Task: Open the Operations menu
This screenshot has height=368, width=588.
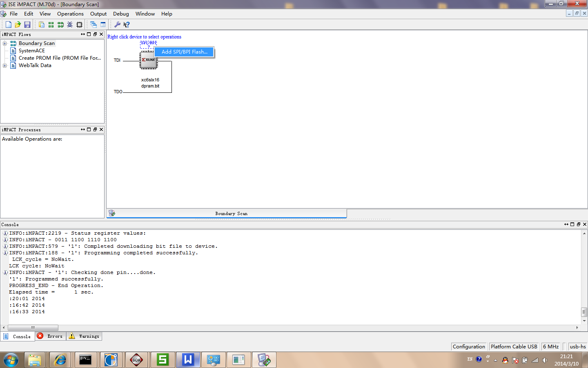Action: coord(70,13)
